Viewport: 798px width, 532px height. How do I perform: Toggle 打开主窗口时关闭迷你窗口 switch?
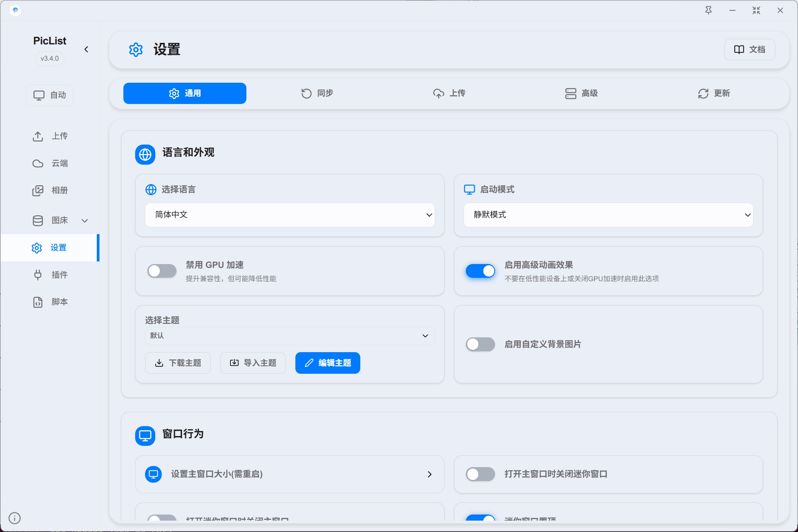481,474
